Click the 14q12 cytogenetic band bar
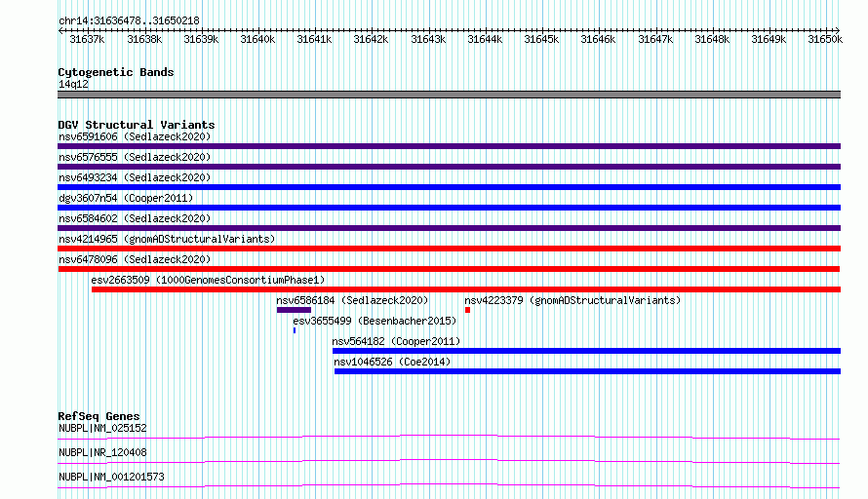Image resolution: width=868 pixels, height=499 pixels. coord(449,95)
